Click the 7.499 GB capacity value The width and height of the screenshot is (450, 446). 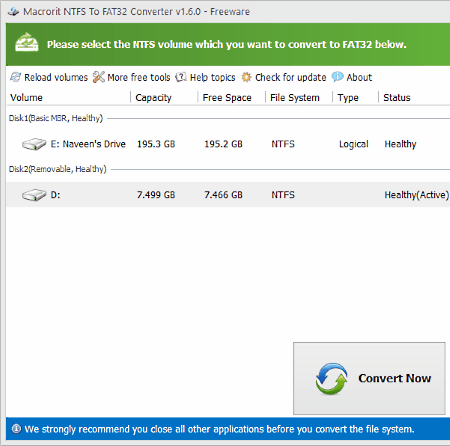(x=156, y=195)
